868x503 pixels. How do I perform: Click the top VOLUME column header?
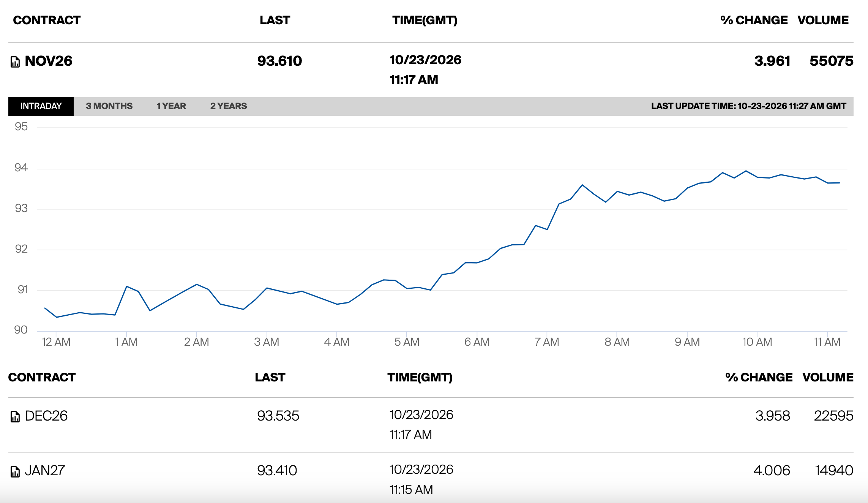coord(823,20)
